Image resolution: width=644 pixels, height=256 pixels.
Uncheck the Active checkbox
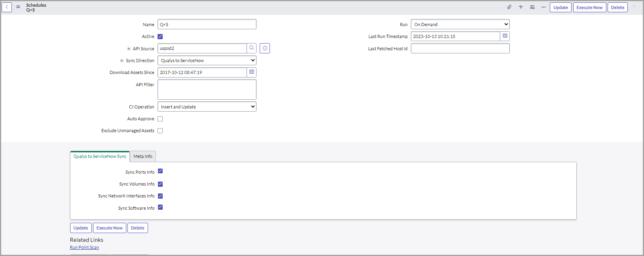click(x=160, y=36)
